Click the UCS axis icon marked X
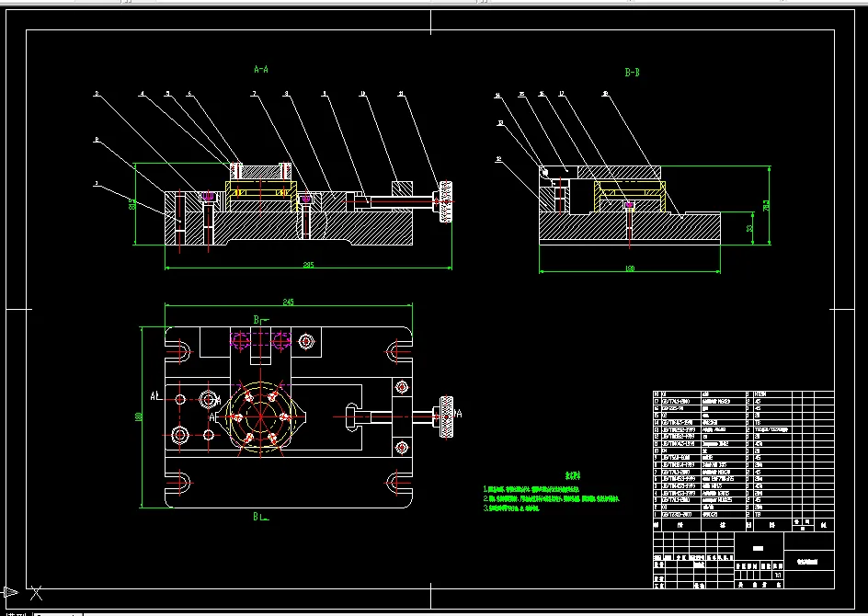 pyautogui.click(x=36, y=593)
